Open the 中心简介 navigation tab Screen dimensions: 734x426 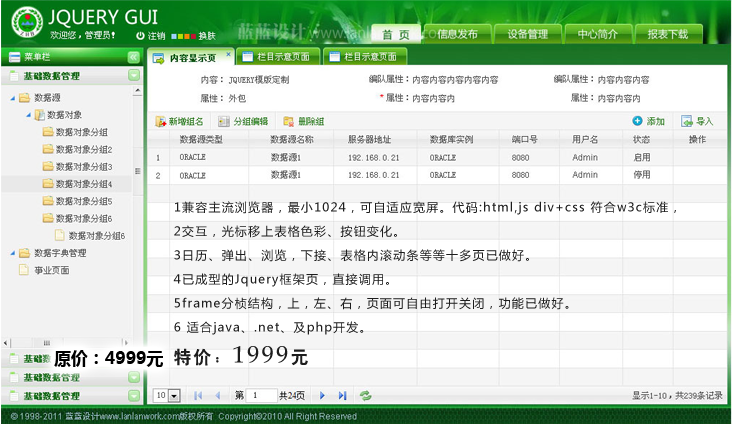click(x=598, y=34)
